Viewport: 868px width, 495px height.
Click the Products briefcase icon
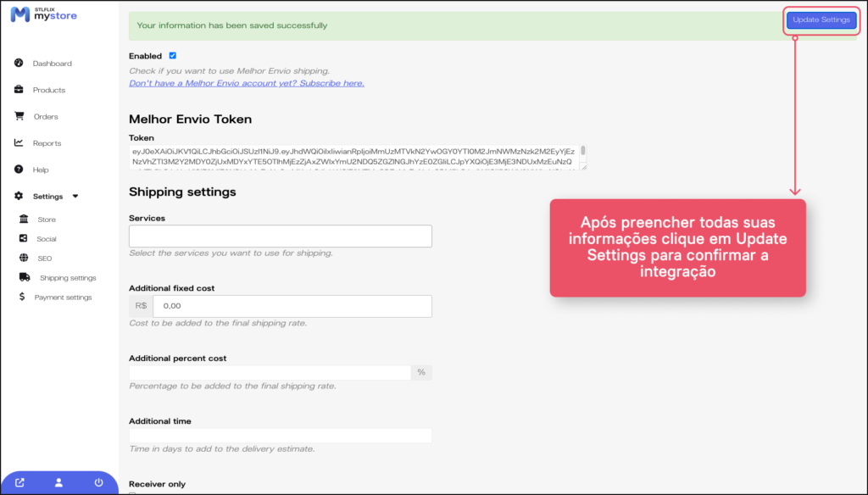(x=19, y=90)
